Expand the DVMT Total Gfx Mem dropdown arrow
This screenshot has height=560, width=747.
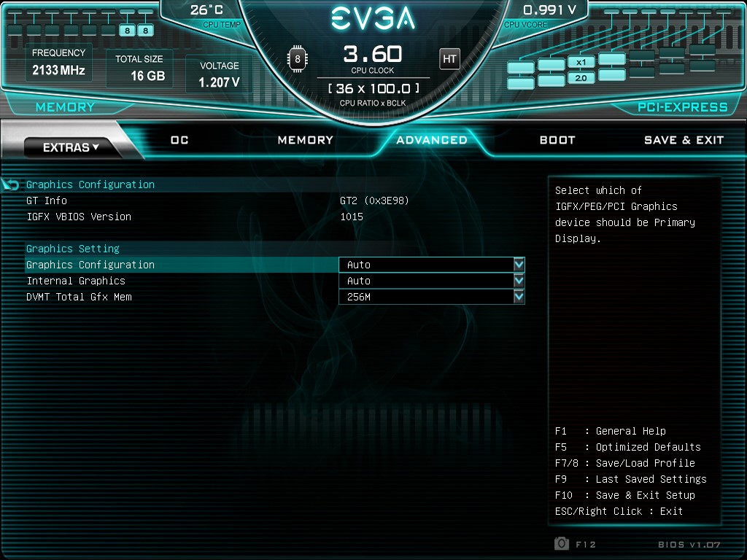pyautogui.click(x=519, y=297)
